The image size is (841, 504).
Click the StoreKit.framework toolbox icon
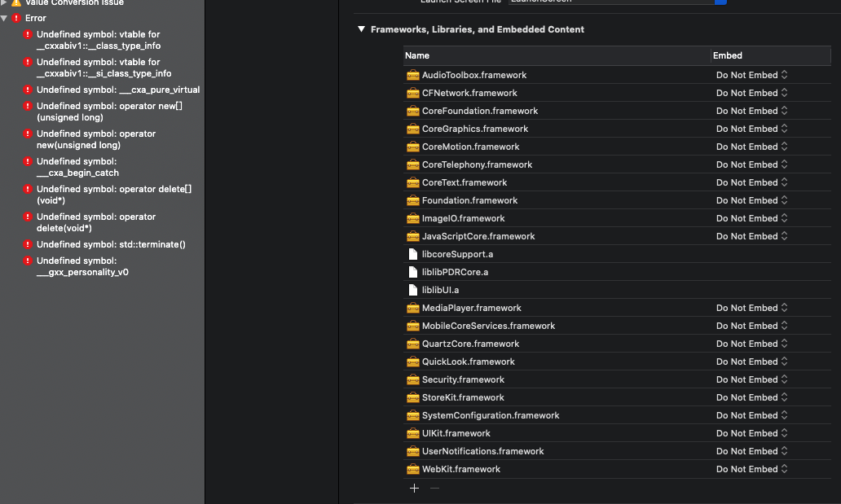coord(412,397)
